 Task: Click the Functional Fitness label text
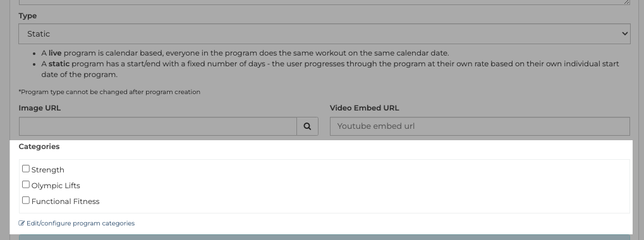[x=65, y=201]
